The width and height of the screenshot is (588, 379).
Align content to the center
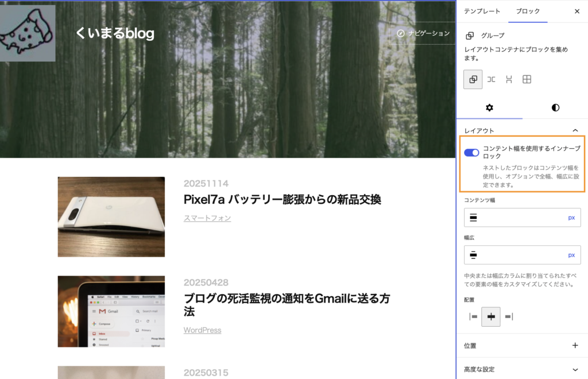pyautogui.click(x=491, y=317)
